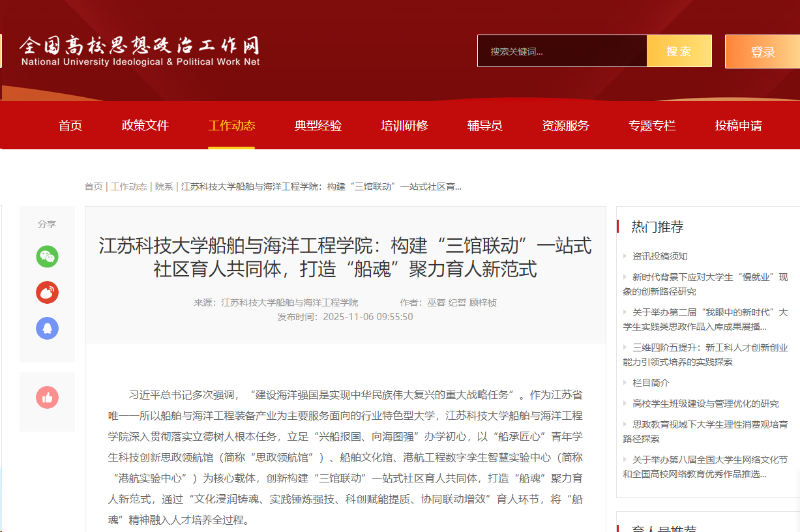Share article via QQ icon
The image size is (800, 532).
(x=47, y=328)
